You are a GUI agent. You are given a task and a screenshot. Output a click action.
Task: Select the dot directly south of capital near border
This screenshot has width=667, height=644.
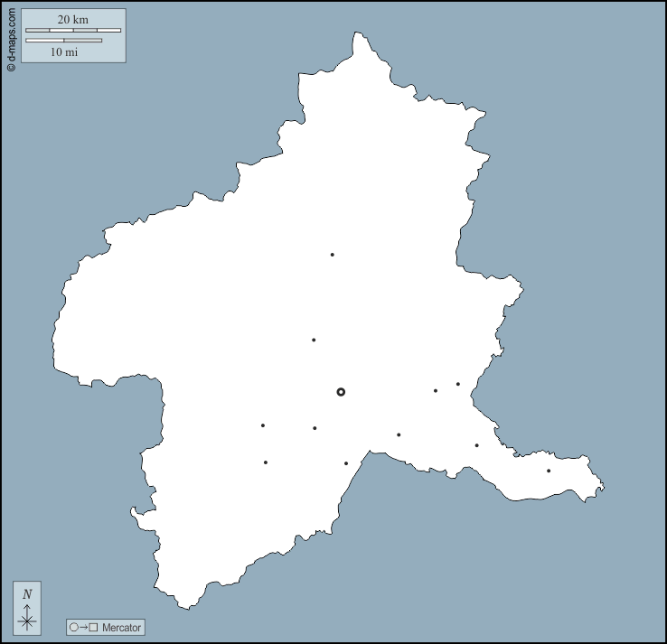346,463
